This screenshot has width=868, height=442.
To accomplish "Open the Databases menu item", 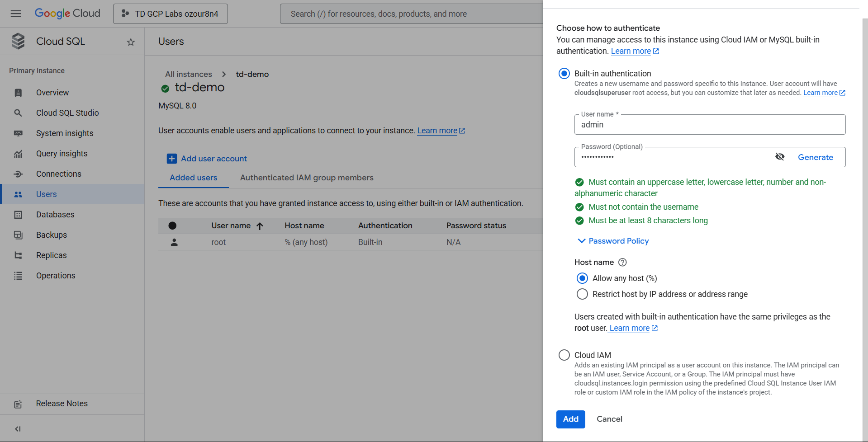I will coord(55,215).
